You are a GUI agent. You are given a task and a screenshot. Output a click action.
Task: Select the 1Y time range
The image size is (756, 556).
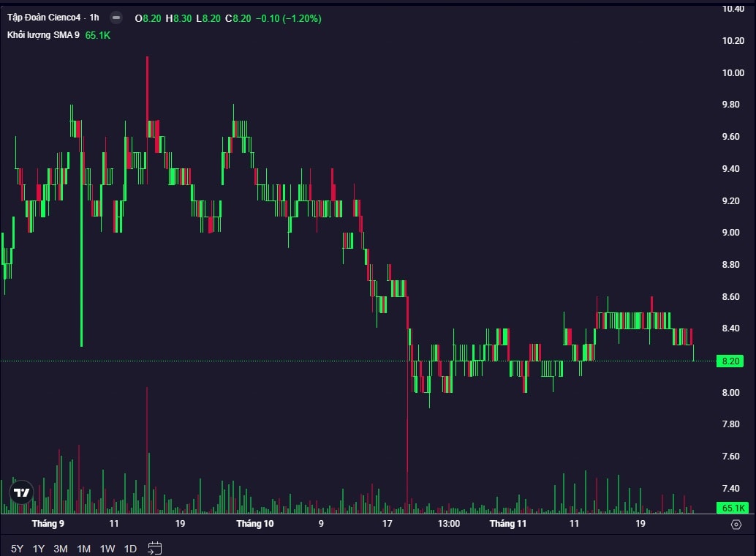tap(39, 549)
